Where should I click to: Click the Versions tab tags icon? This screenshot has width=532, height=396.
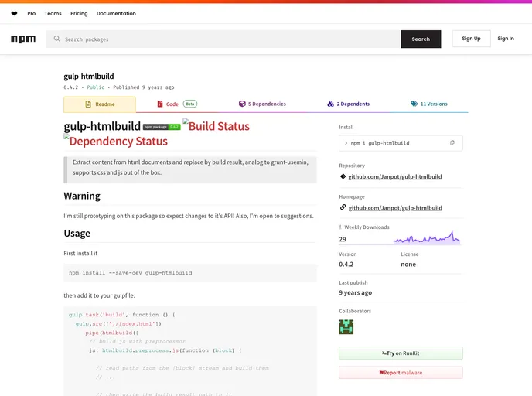click(414, 104)
